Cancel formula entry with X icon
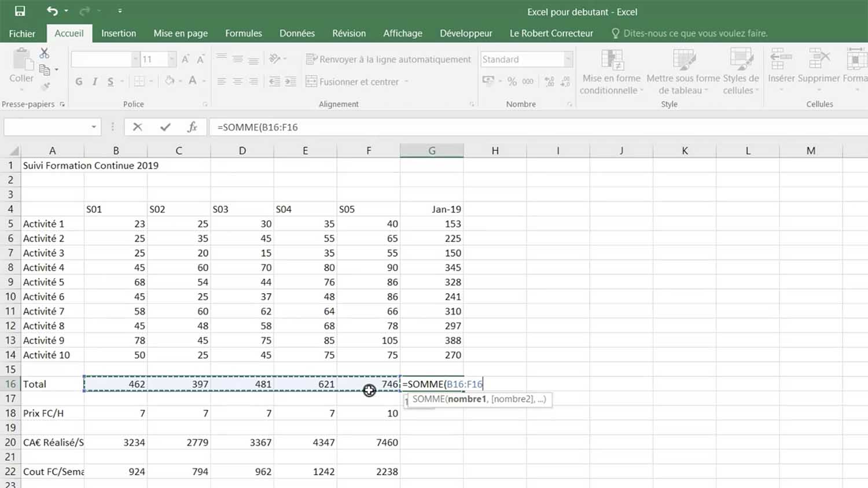 tap(137, 127)
